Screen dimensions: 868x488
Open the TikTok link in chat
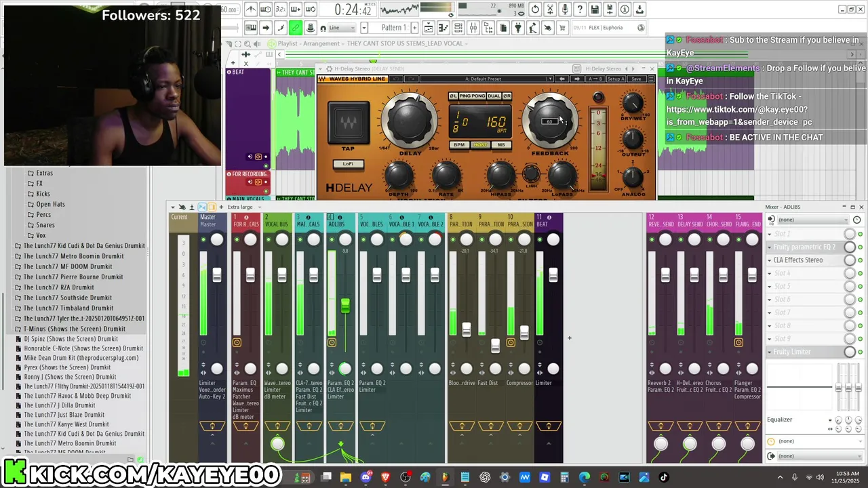739,116
